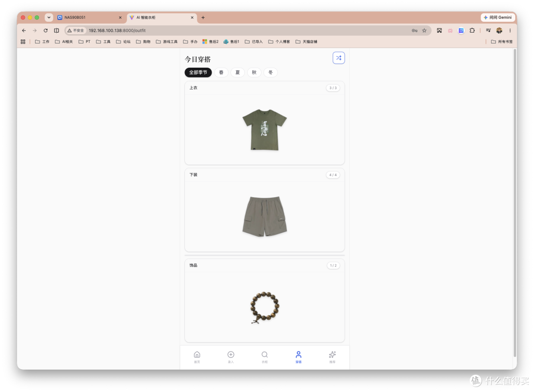
Task: Open a new tab with plus icon
Action: tap(203, 17)
